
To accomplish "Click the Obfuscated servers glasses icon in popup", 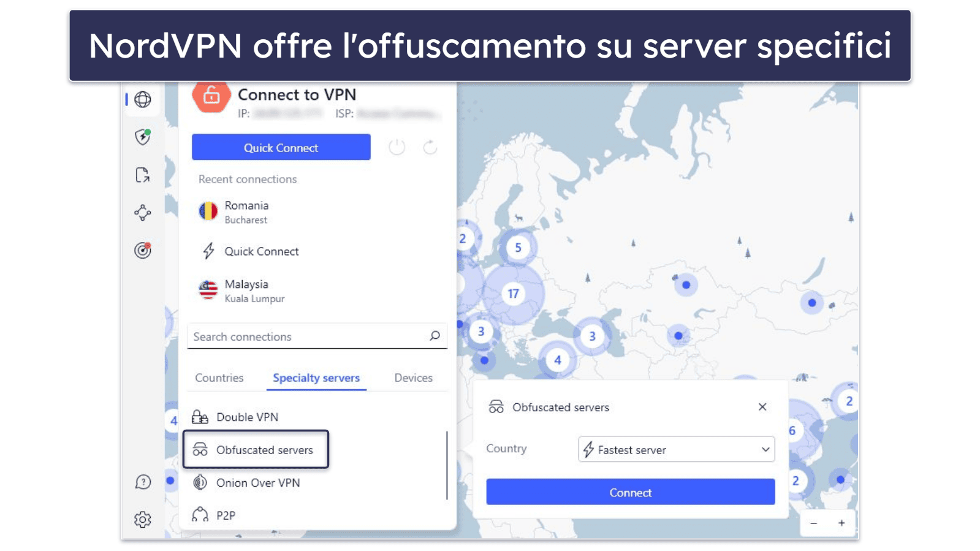I will 496,407.
